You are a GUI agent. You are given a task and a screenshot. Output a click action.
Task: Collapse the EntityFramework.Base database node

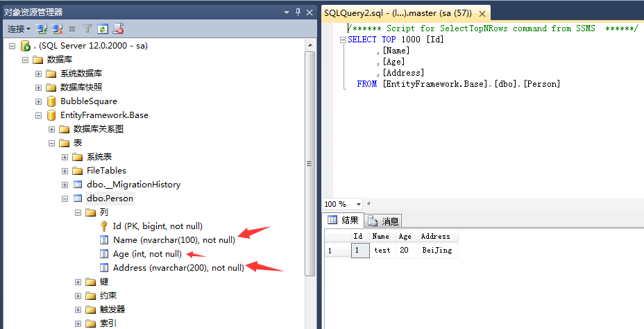(38, 115)
